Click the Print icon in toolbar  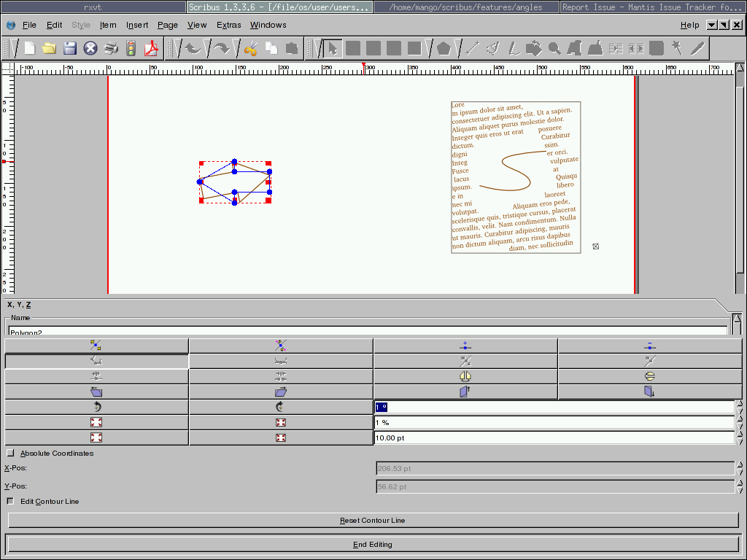(111, 49)
